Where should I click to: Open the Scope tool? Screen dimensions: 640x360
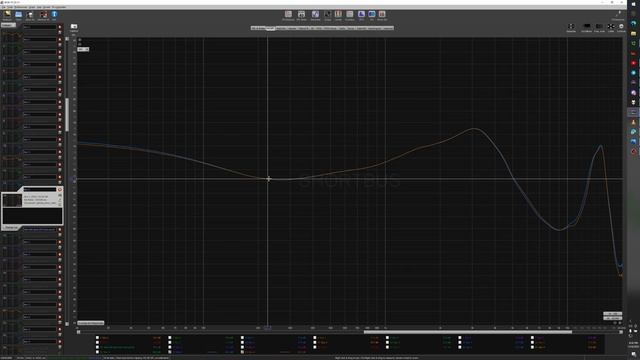(327, 16)
